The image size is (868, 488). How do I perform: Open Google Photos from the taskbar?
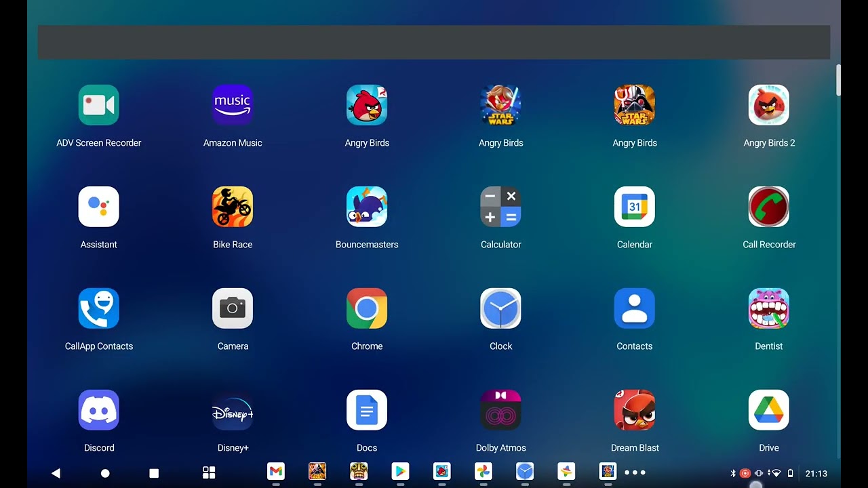[x=484, y=471]
